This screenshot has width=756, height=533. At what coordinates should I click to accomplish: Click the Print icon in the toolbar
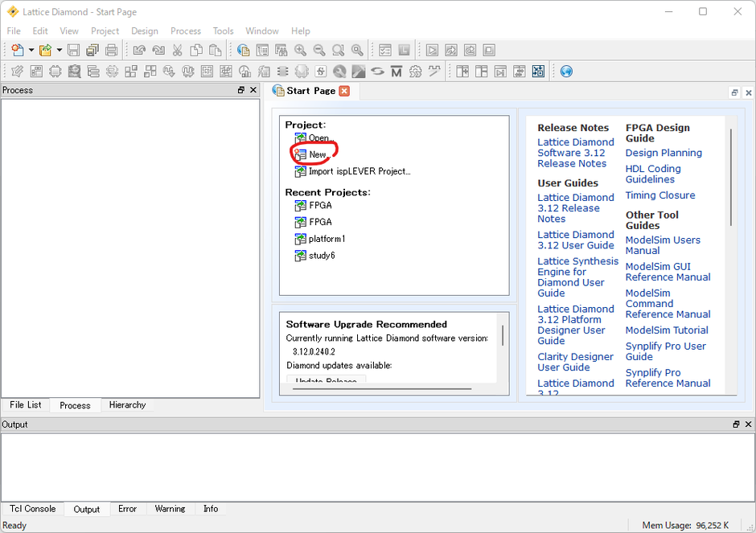point(112,51)
